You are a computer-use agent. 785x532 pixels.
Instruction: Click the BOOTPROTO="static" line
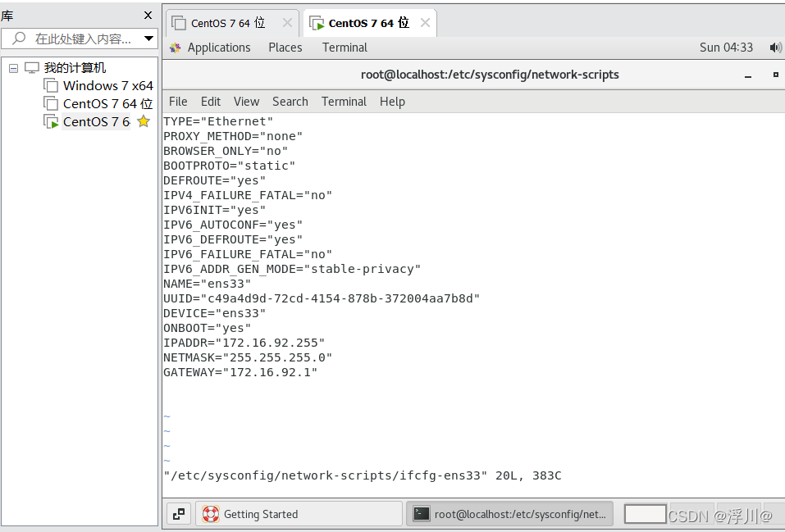tap(230, 166)
